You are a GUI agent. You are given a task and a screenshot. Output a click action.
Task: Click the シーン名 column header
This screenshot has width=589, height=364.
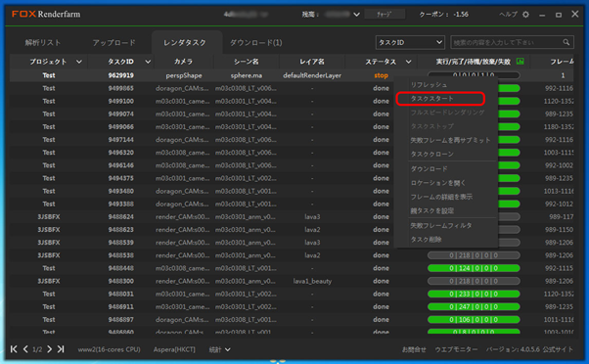pos(247,62)
